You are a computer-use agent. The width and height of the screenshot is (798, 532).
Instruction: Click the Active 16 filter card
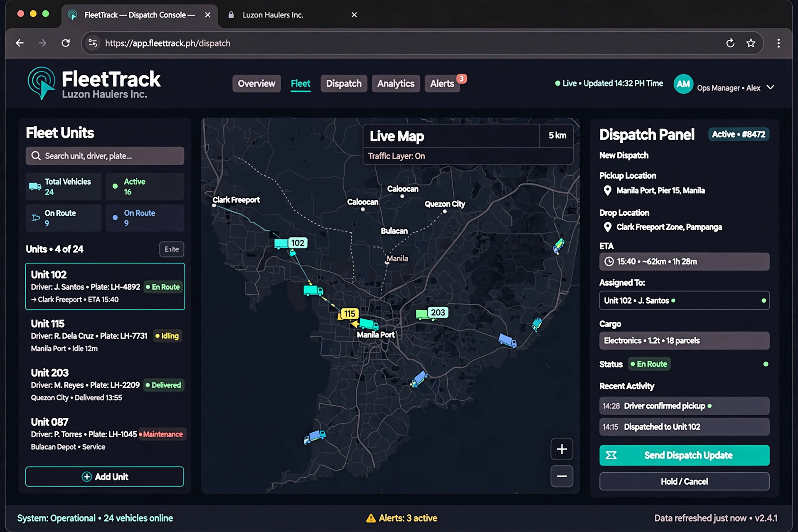coord(145,187)
